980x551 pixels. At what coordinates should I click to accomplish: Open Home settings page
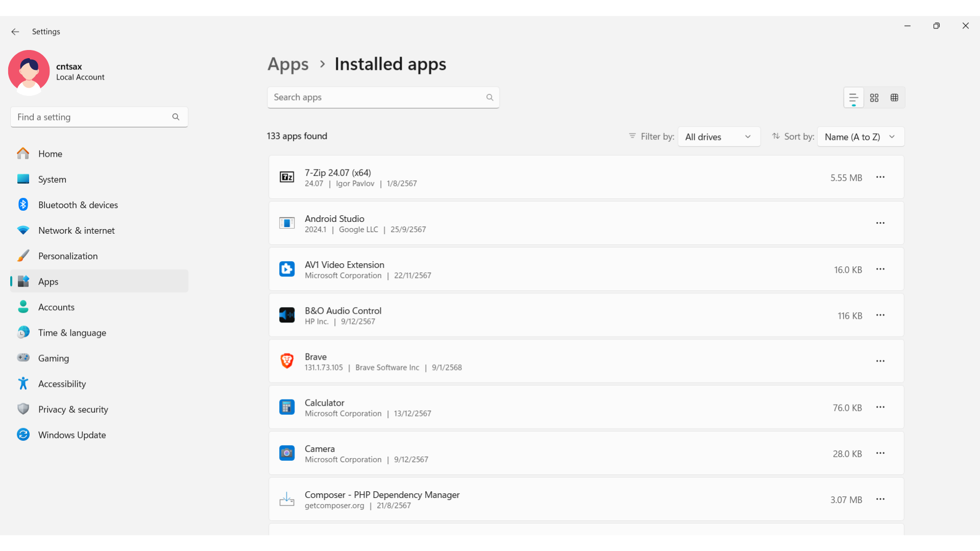(99, 154)
